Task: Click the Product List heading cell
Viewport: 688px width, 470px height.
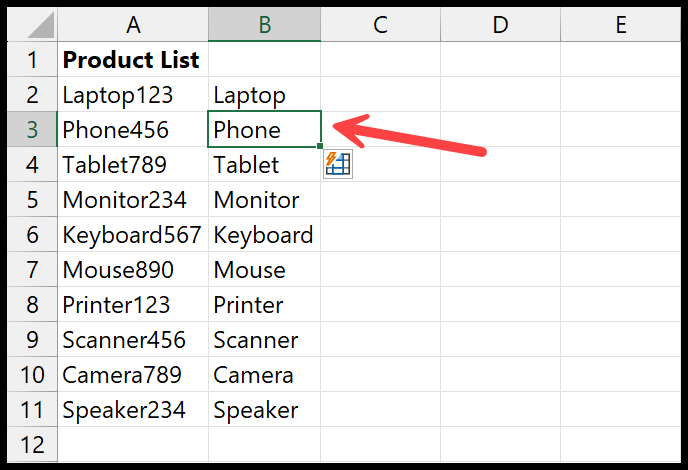Action: coord(133,59)
